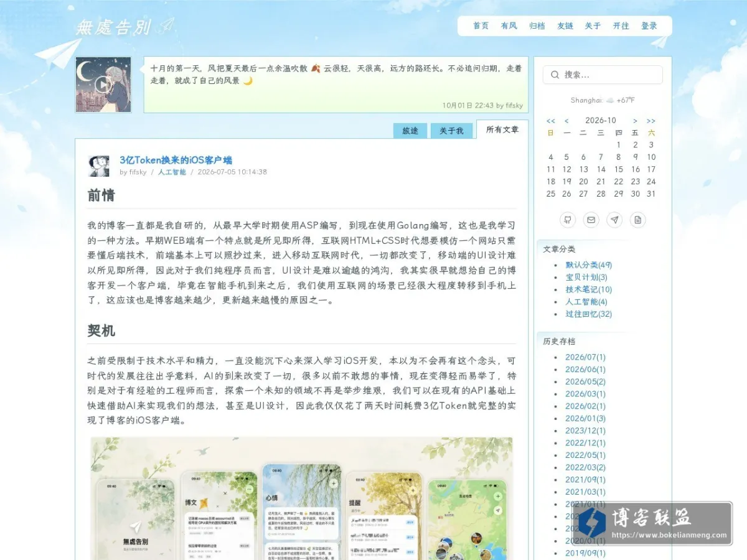Image resolution: width=747 pixels, height=560 pixels.
Task: Click the post date 2026-07-05 10:14:38
Action: [232, 172]
